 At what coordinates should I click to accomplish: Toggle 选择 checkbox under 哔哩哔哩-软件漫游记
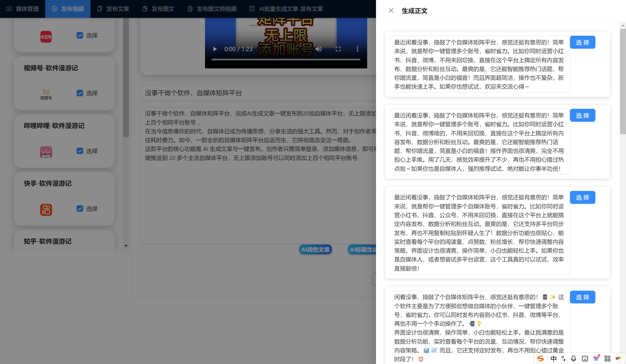(80, 151)
